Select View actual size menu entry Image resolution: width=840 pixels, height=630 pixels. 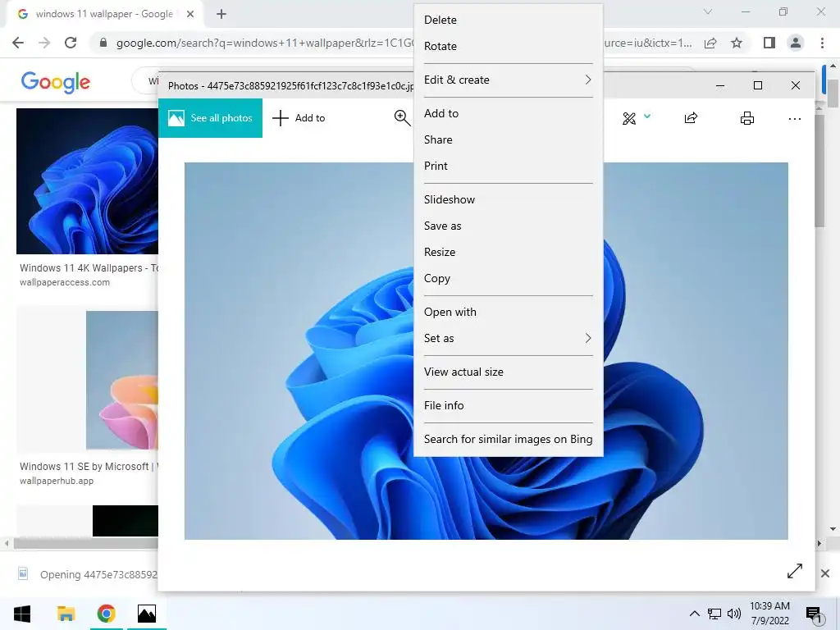(508, 372)
